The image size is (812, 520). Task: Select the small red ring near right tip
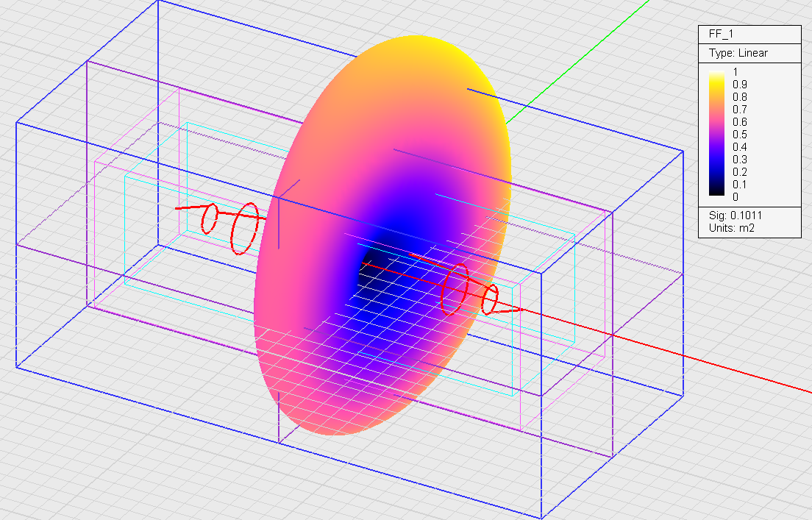pos(490,299)
